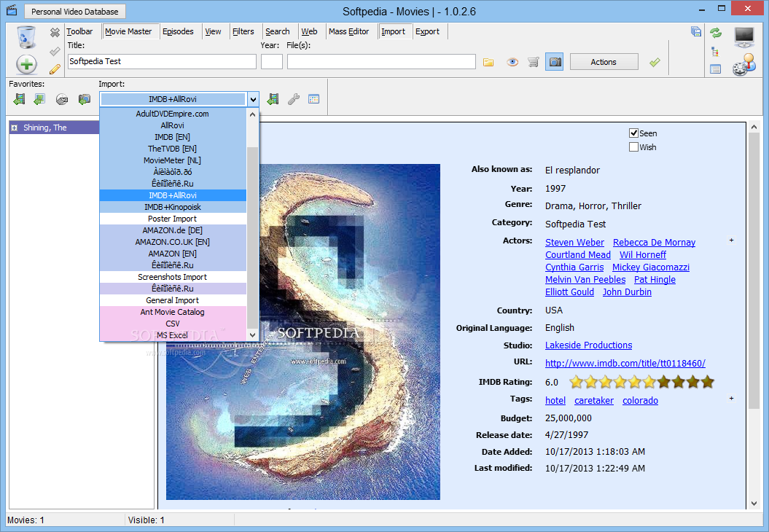This screenshot has width=769, height=532.
Task: Set IMDB rating with the last star
Action: pos(708,381)
